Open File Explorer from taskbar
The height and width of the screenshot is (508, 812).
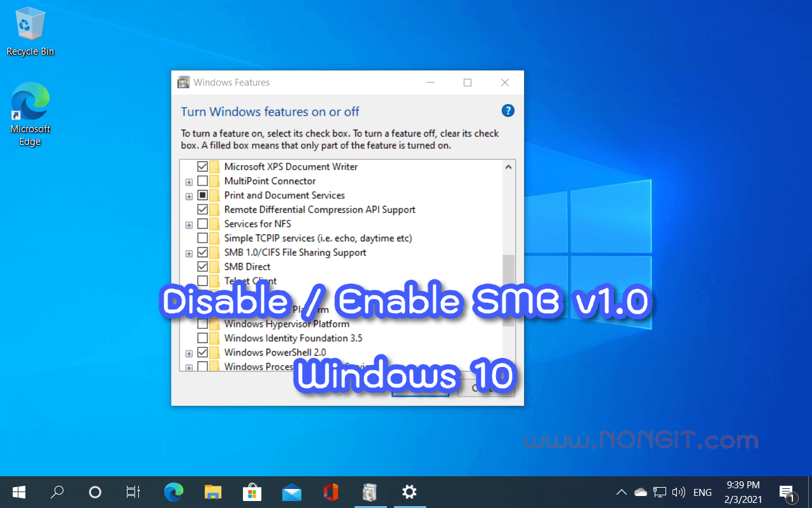[213, 492]
